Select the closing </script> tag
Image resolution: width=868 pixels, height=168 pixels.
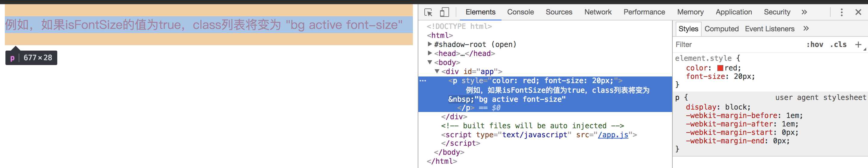click(461, 143)
